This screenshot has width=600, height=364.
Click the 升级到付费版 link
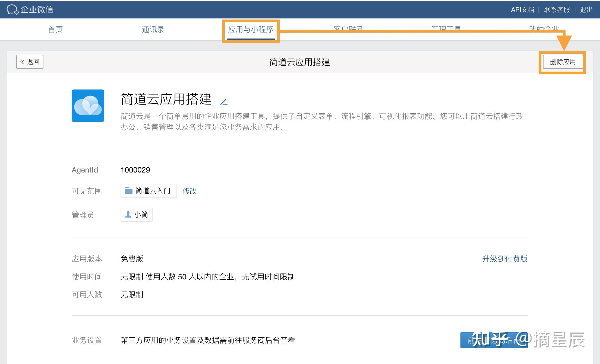505,259
